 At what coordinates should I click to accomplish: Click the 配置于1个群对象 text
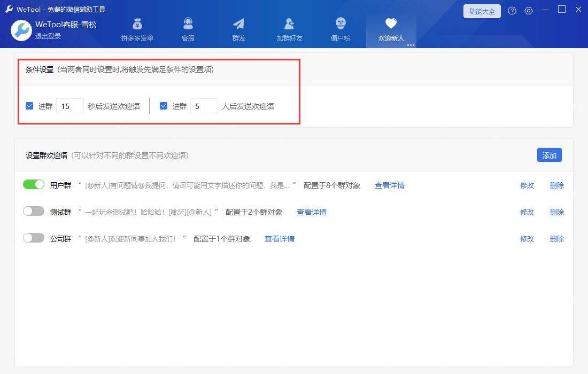pyautogui.click(x=222, y=239)
